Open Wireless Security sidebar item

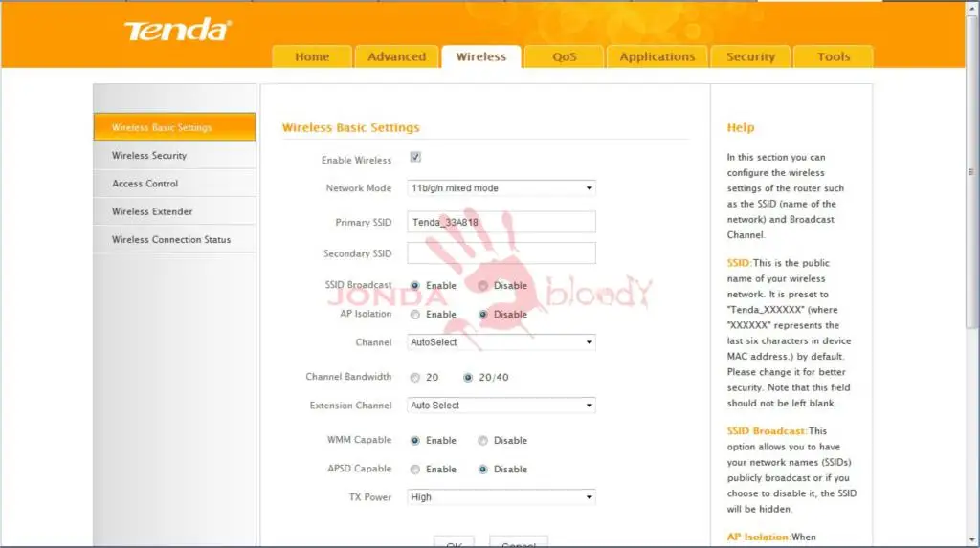174,156
